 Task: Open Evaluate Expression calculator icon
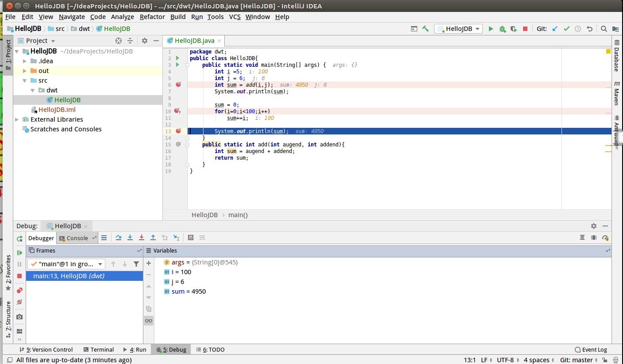(191, 238)
